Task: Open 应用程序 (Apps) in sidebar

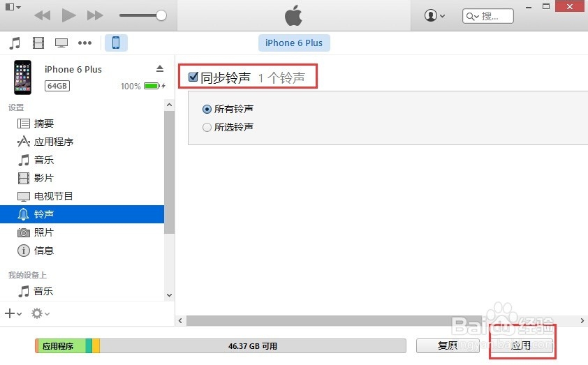Action: tap(82, 142)
